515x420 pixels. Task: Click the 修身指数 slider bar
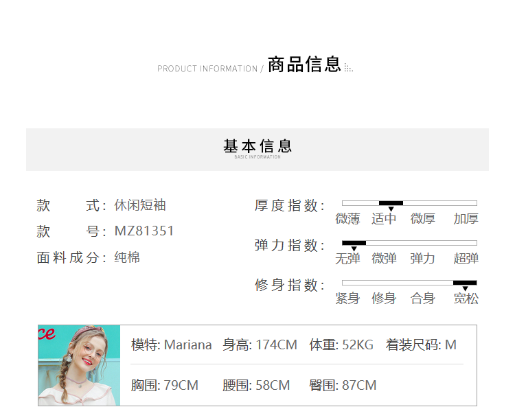[x=409, y=283]
